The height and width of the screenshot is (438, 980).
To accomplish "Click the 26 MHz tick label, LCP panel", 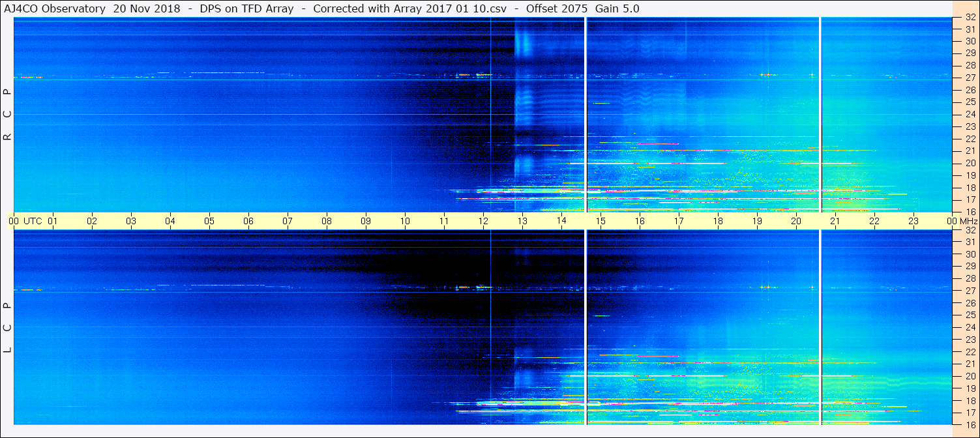I will [x=970, y=302].
